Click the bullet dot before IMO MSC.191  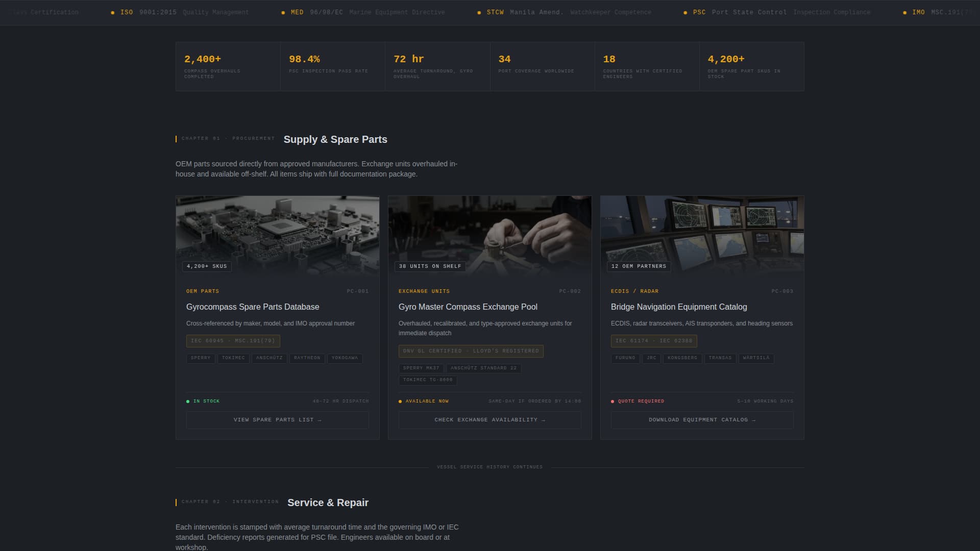tap(904, 12)
